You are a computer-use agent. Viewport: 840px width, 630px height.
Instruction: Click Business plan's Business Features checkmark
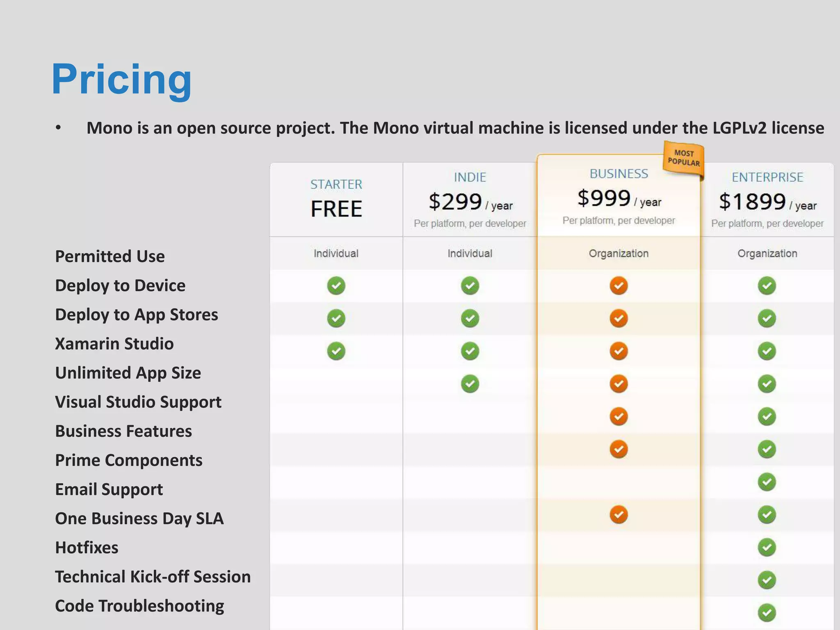(619, 449)
